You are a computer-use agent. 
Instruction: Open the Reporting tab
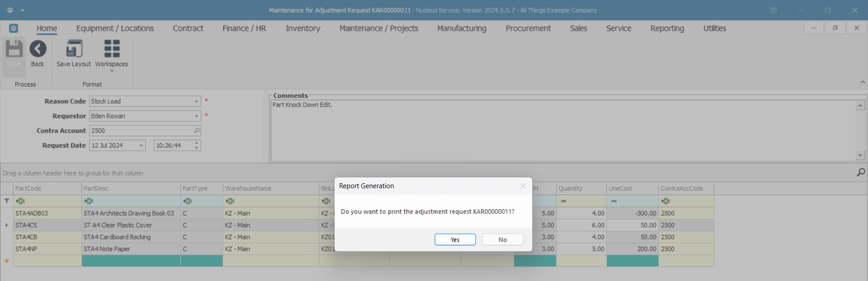click(667, 28)
